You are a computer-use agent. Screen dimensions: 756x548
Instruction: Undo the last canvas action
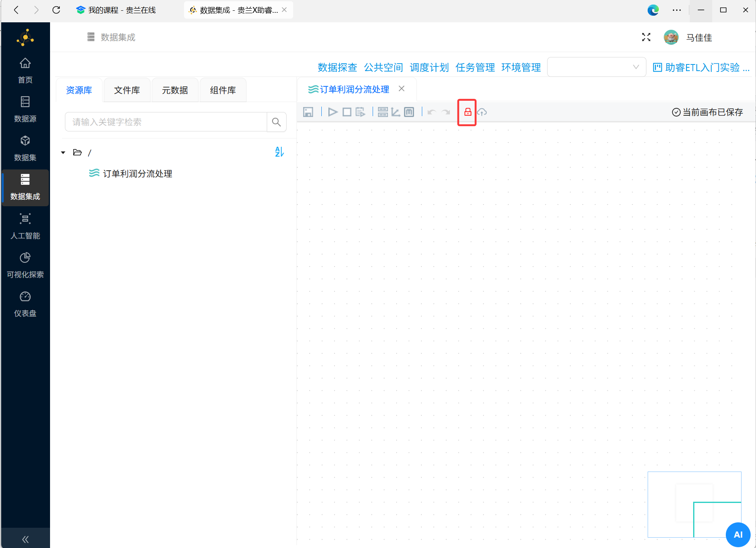pyautogui.click(x=432, y=112)
